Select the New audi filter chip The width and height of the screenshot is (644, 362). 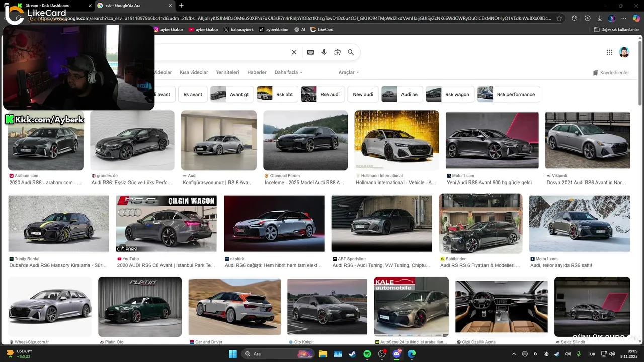(x=363, y=94)
